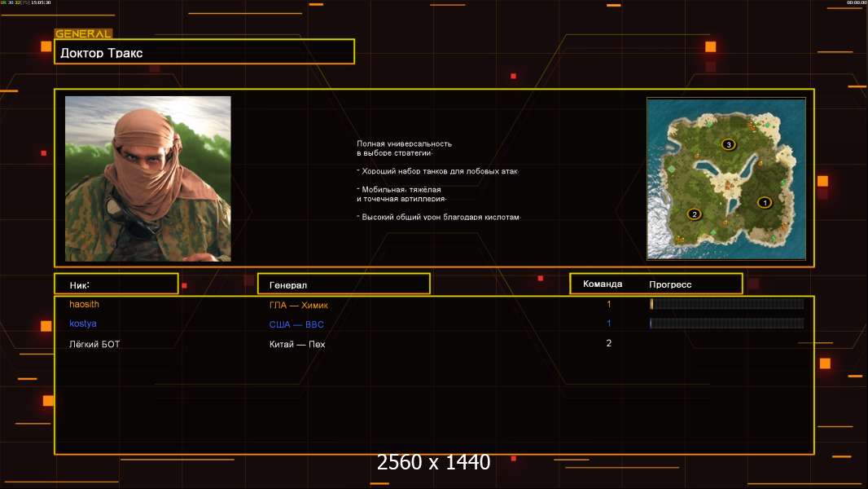The width and height of the screenshot is (868, 489).
Task: Click the Китай — Пех general entry
Action: (x=297, y=344)
